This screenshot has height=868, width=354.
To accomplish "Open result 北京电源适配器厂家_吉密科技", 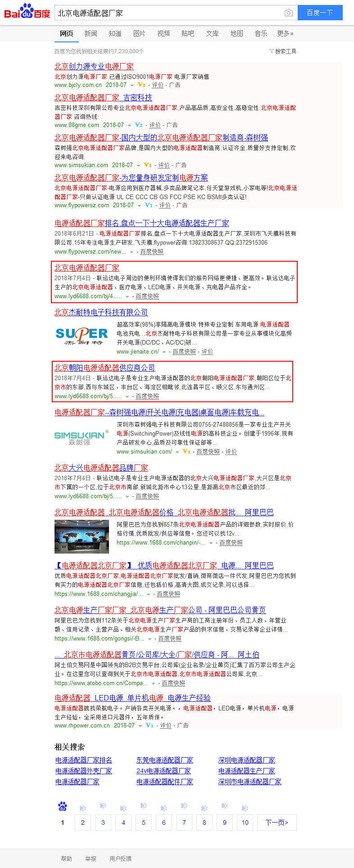I will 103,97.
